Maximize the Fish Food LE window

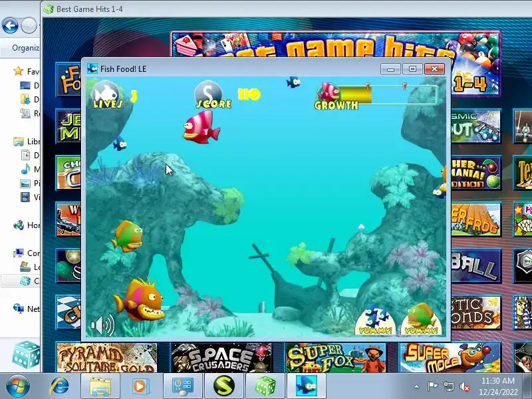click(x=412, y=69)
